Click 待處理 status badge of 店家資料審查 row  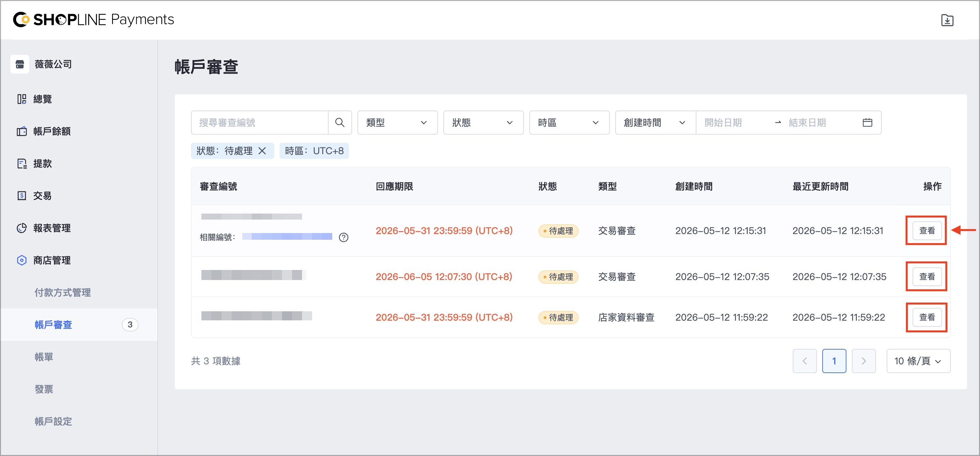(x=558, y=317)
